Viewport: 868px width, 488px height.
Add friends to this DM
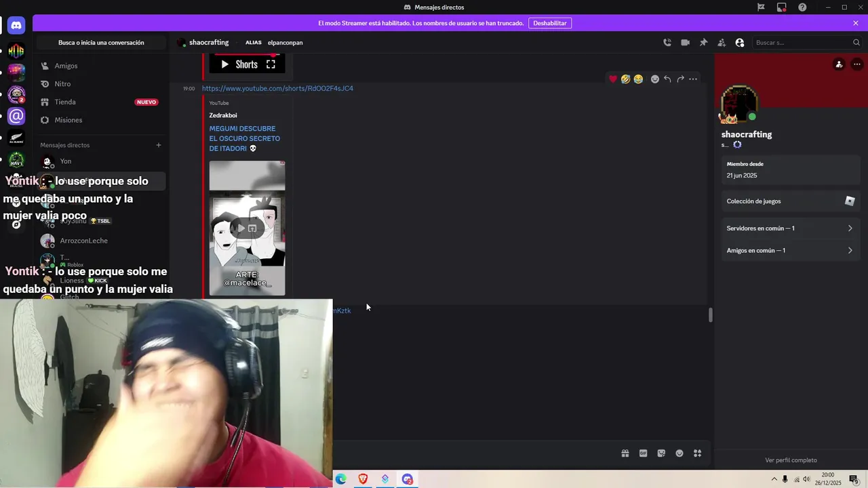[x=722, y=43]
